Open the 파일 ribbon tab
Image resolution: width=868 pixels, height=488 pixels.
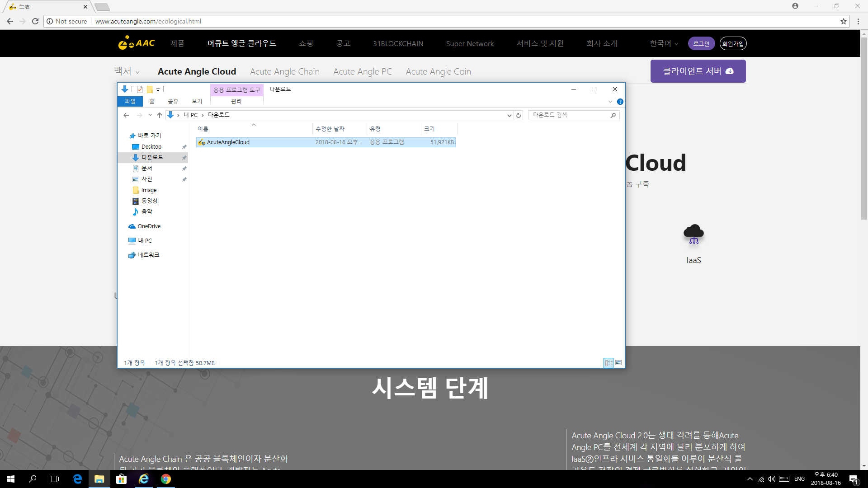pyautogui.click(x=130, y=101)
